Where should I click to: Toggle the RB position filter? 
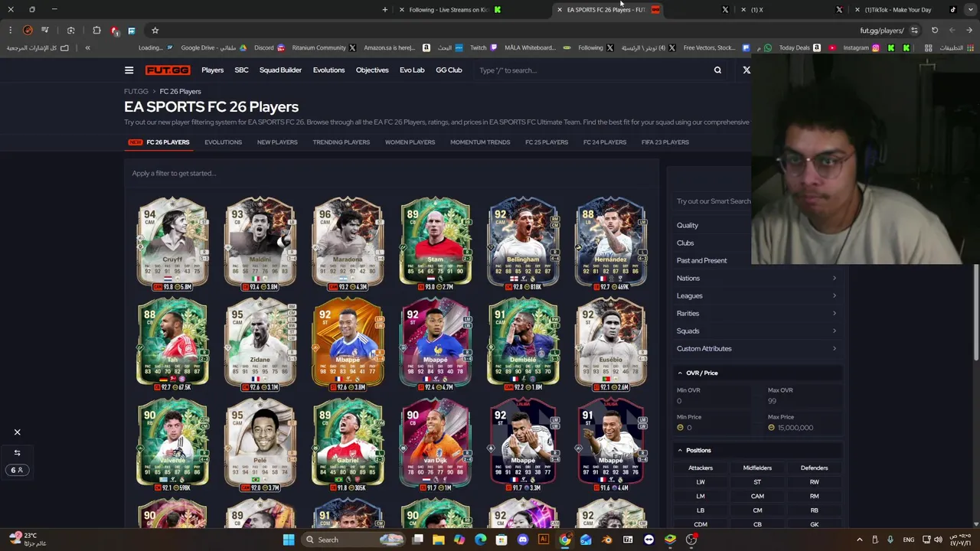(814, 510)
